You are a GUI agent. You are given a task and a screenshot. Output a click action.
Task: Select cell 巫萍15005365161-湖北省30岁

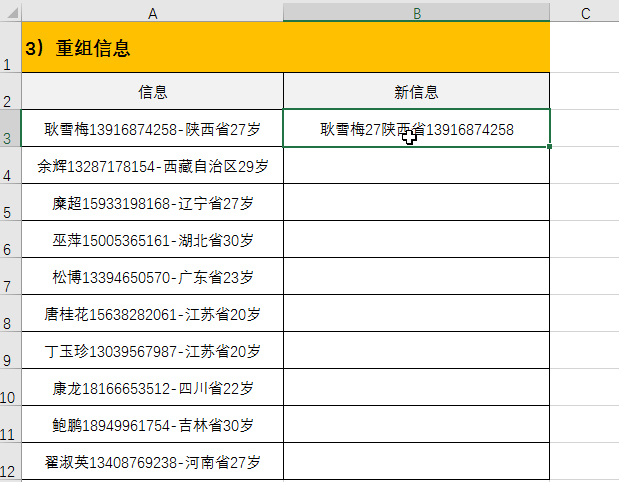click(x=152, y=239)
